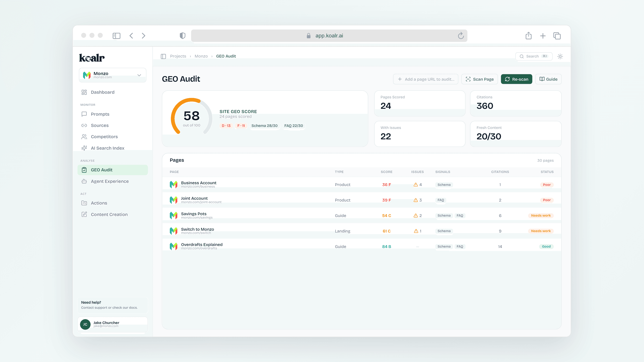Click the site GEO score gauge

coord(192,116)
